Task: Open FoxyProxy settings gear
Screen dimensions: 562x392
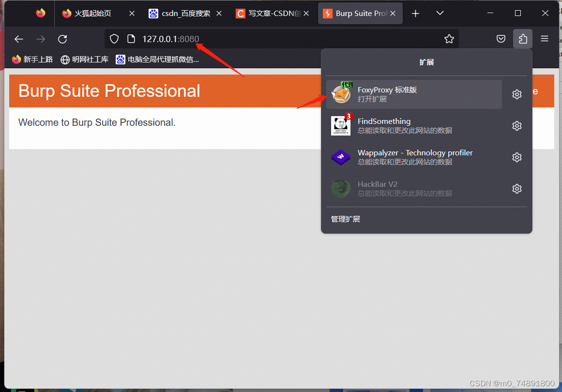Action: click(x=517, y=94)
